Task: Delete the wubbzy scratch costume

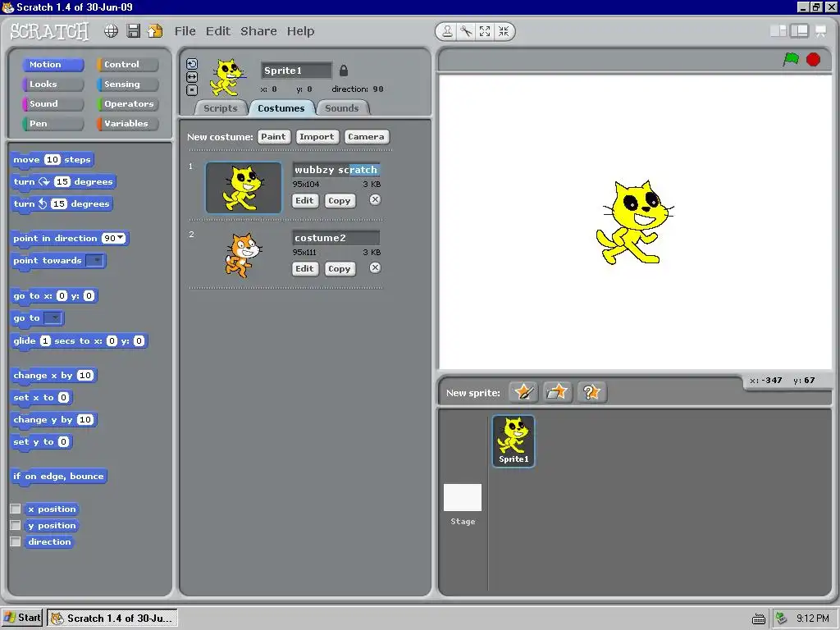Action: pyautogui.click(x=375, y=200)
